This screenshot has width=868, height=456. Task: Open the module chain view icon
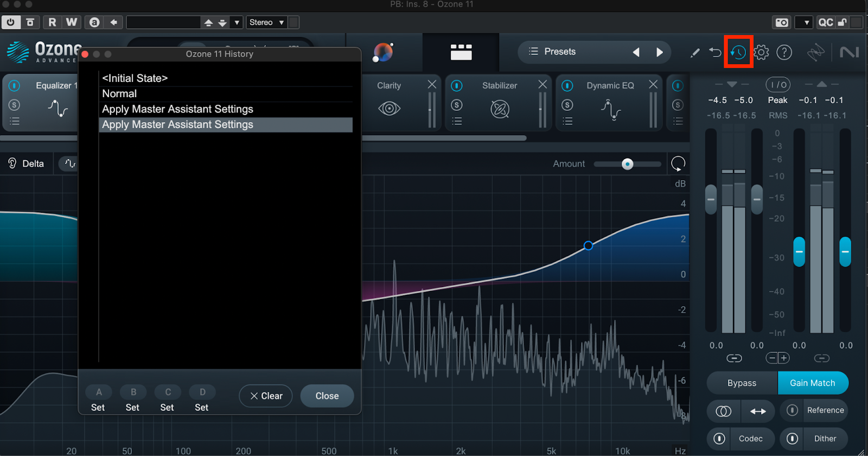461,52
